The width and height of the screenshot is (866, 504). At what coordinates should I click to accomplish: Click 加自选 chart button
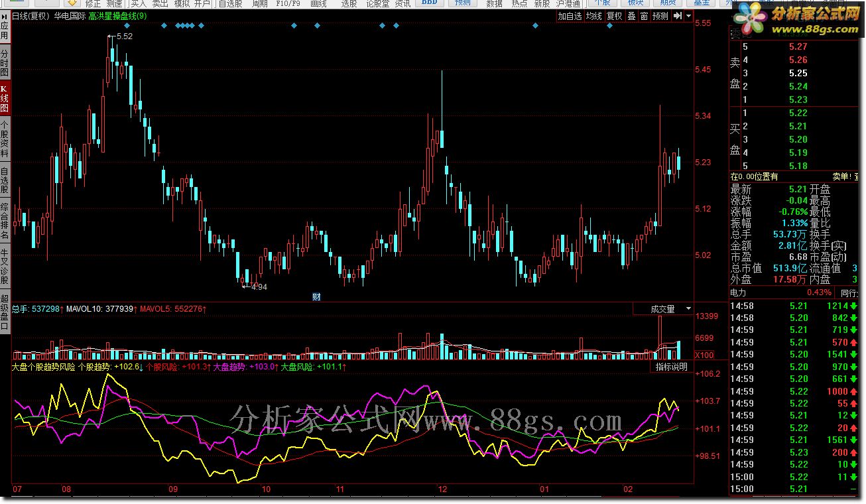pyautogui.click(x=570, y=16)
